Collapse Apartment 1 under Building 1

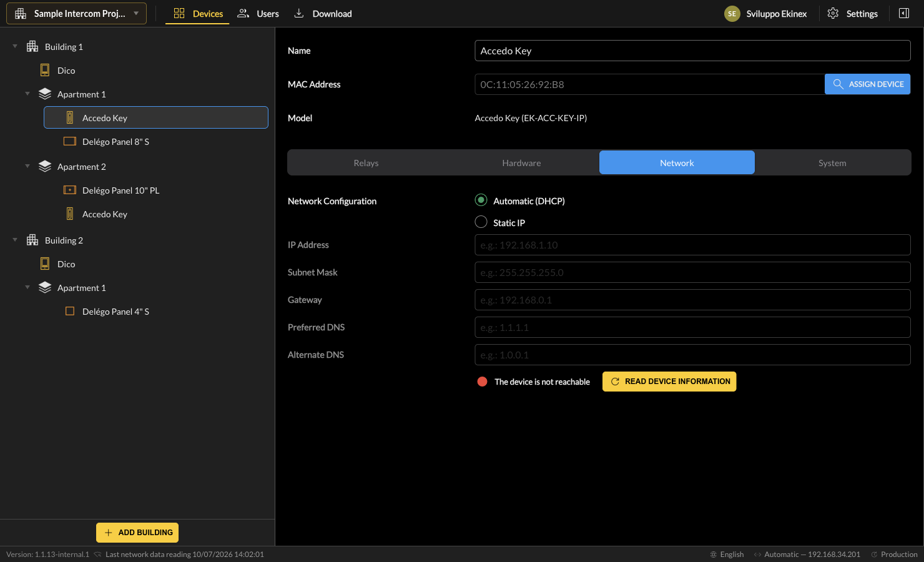point(27,94)
